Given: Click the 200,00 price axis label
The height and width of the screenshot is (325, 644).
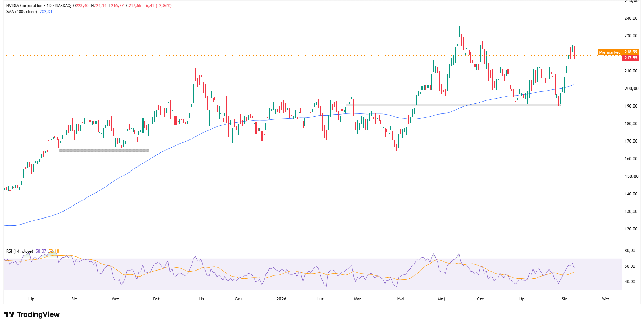Looking at the screenshot, I should point(631,89).
